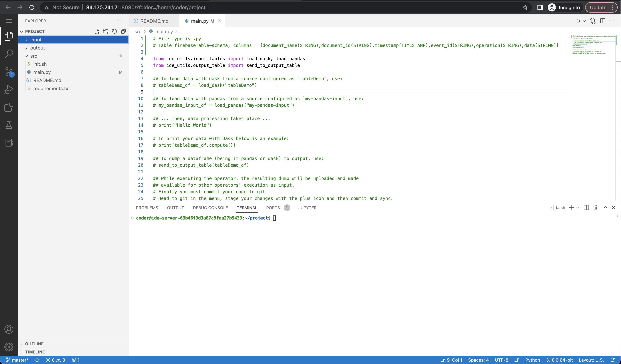Open the PROBLEMS panel tab
Image resolution: width=621 pixels, height=364 pixels.
[147, 208]
